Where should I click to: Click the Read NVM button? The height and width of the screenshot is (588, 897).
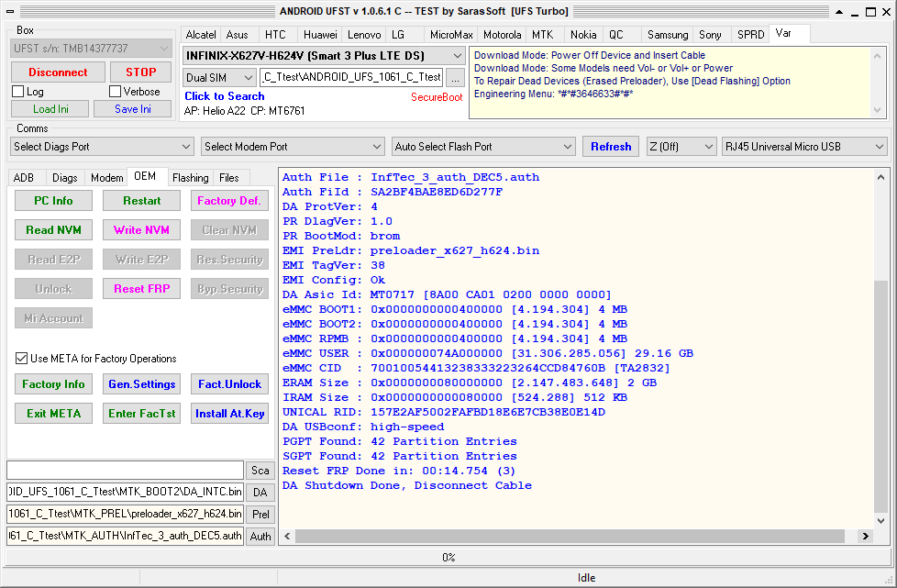53,230
